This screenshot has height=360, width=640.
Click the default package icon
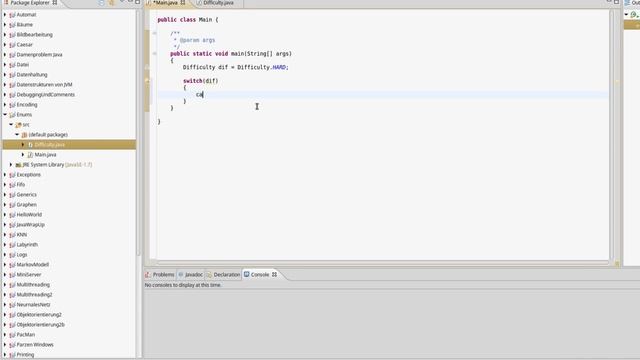(24, 135)
